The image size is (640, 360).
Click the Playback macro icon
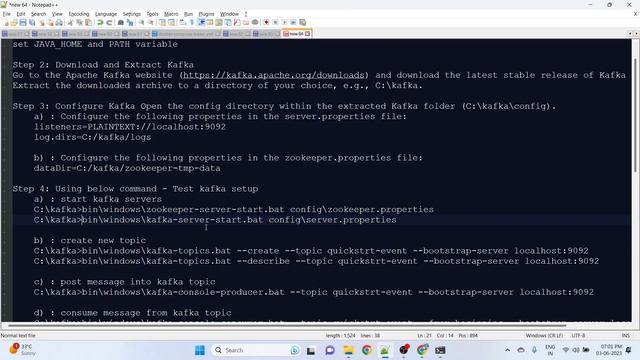coord(284,22)
